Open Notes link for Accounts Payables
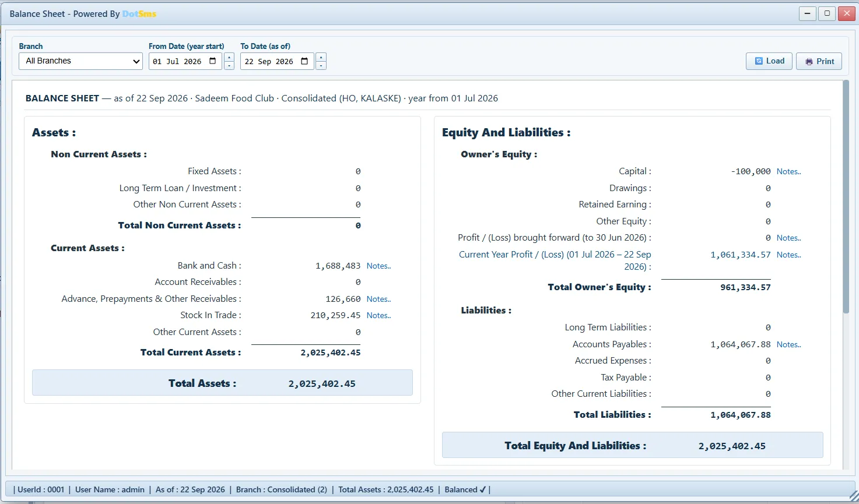859x504 pixels. (x=788, y=344)
